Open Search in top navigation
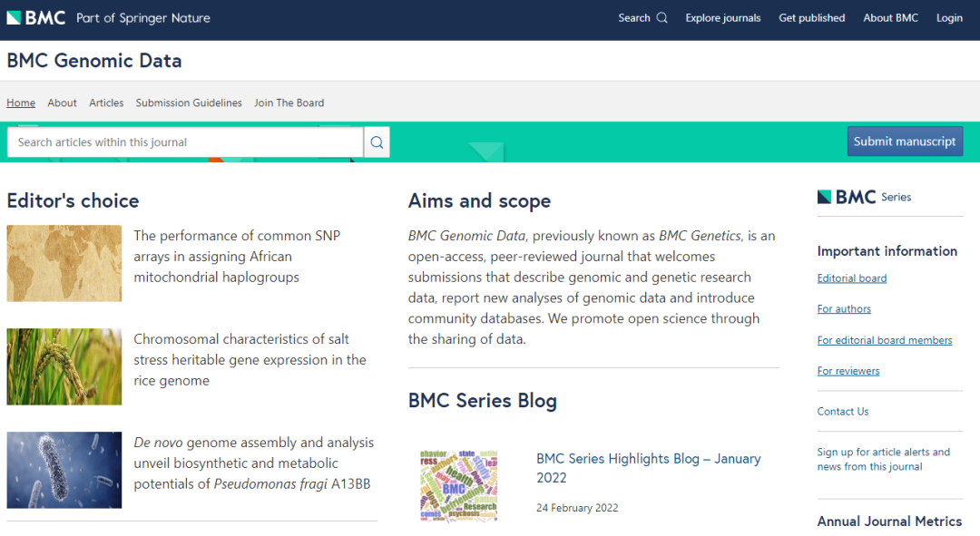Image resolution: width=980 pixels, height=536 pixels. 642,18
